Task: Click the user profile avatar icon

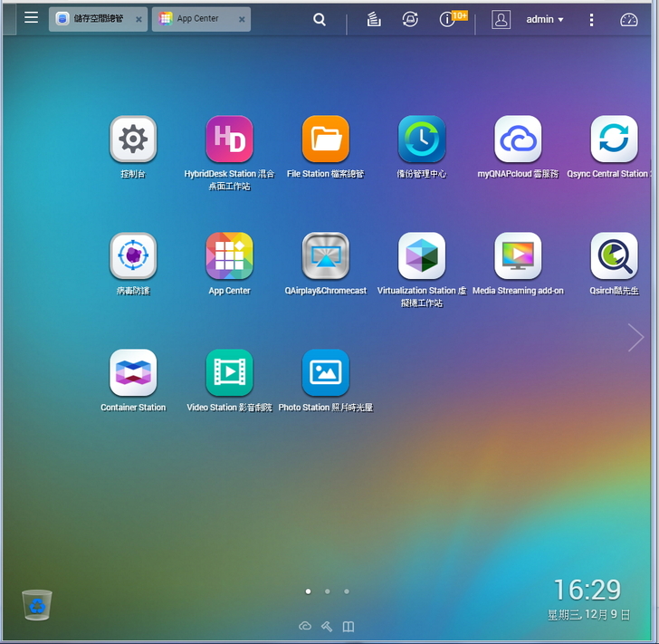Action: click(x=501, y=19)
